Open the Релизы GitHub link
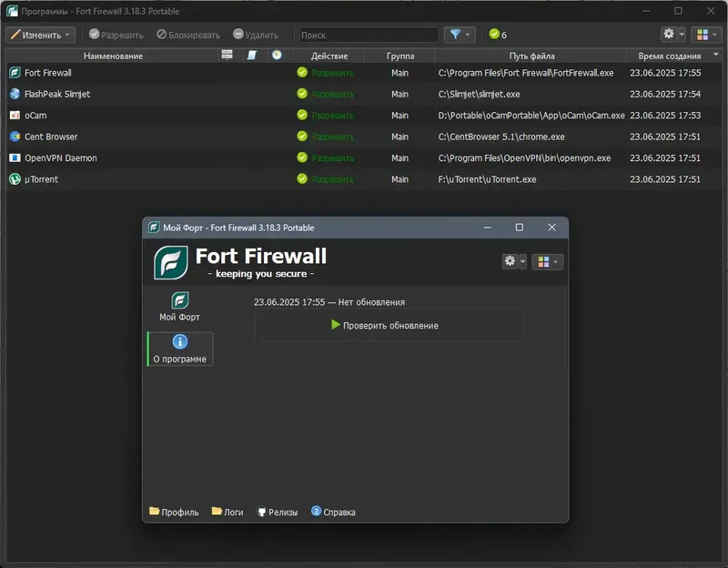728x568 pixels. click(278, 512)
